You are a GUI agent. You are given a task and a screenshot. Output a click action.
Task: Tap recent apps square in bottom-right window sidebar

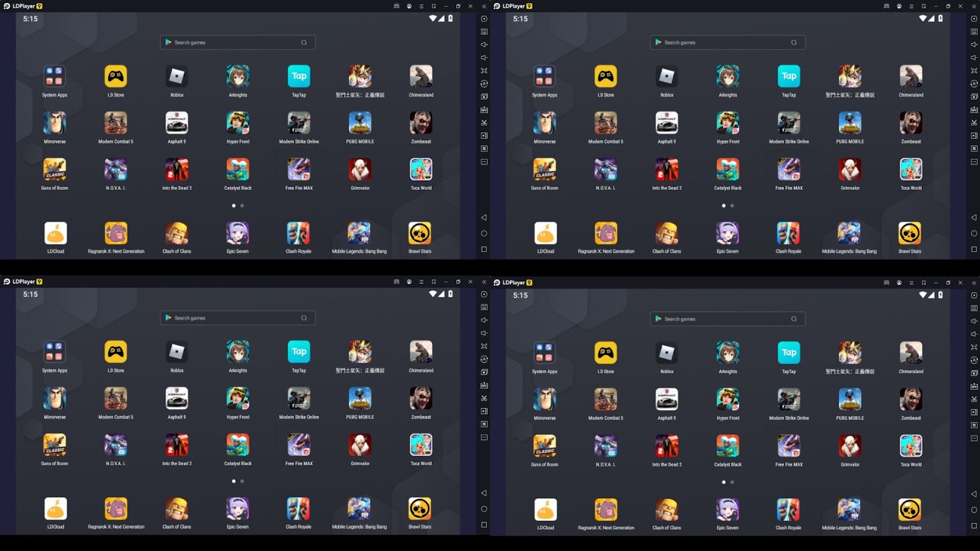coord(974,526)
